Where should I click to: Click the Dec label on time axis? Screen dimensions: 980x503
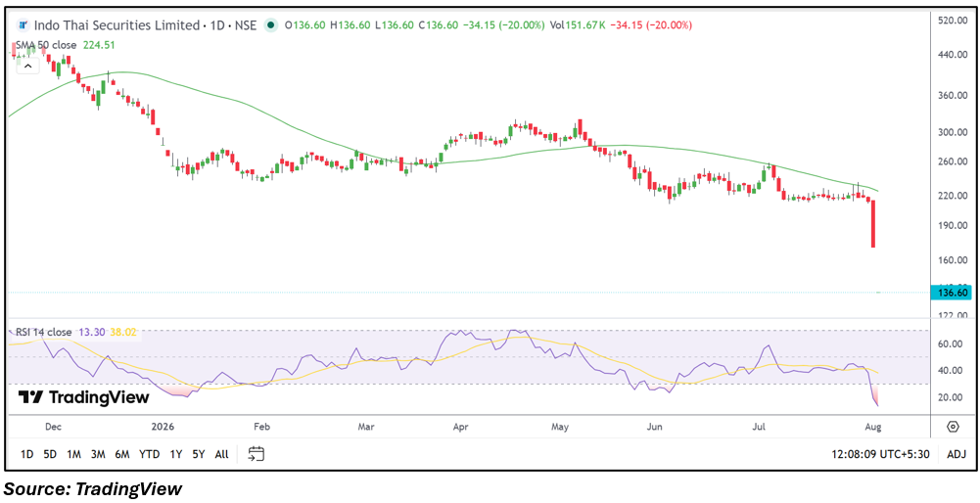pyautogui.click(x=53, y=428)
